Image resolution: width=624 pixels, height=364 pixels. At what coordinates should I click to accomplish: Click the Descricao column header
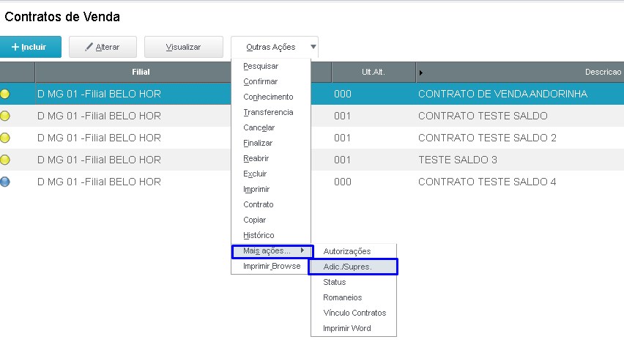click(603, 72)
